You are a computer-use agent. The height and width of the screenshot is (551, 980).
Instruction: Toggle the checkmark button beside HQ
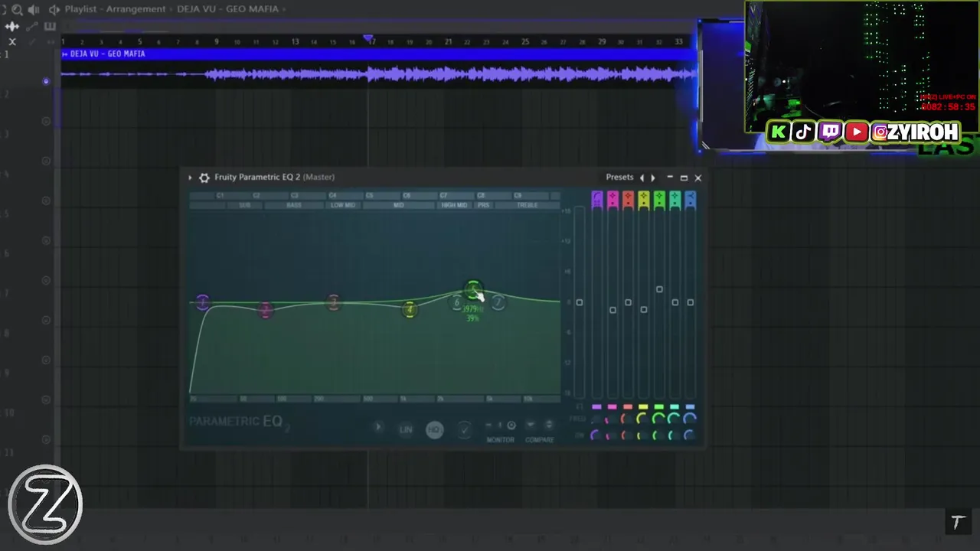click(x=464, y=429)
